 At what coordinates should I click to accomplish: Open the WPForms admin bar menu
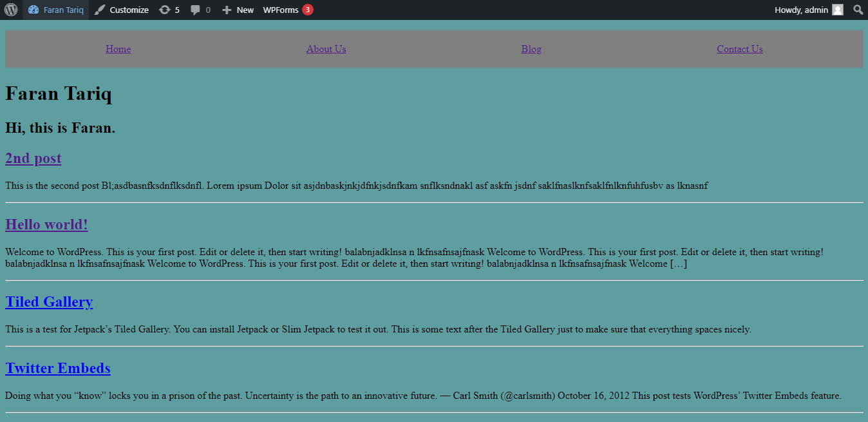(281, 10)
